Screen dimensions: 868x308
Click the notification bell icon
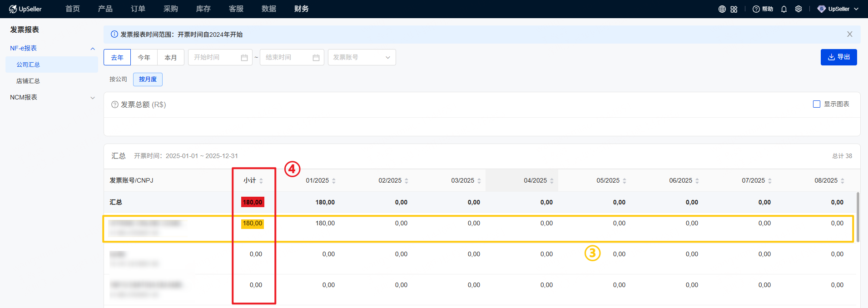[784, 9]
